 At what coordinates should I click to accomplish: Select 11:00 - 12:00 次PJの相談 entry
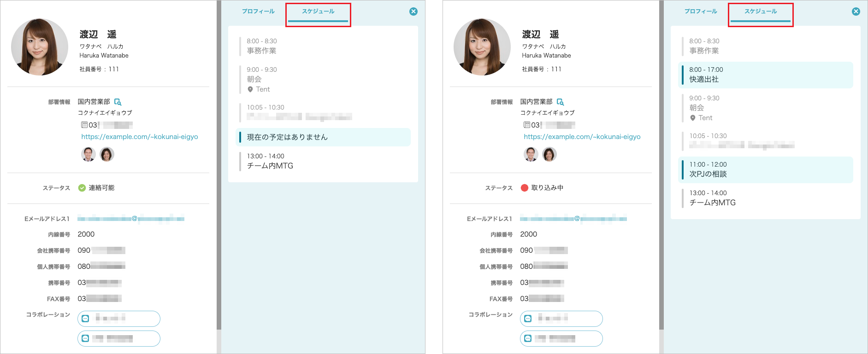765,169
